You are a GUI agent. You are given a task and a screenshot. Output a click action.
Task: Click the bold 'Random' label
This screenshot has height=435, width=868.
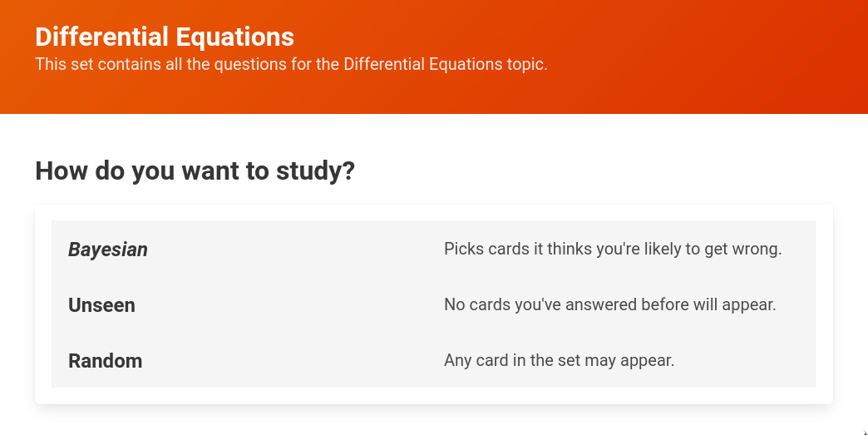(x=105, y=361)
